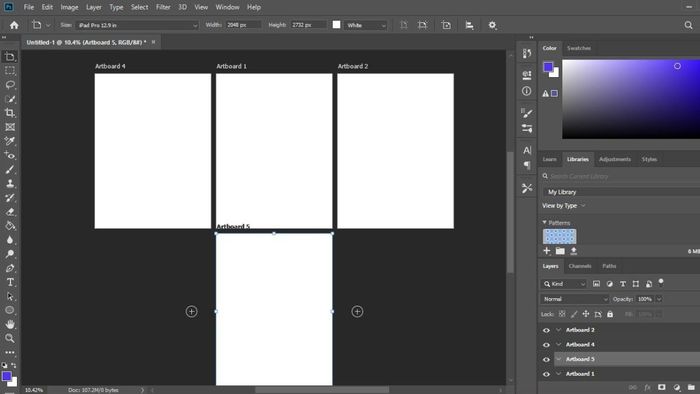
Task: Open the Normal blend mode dropdown
Action: coord(575,299)
